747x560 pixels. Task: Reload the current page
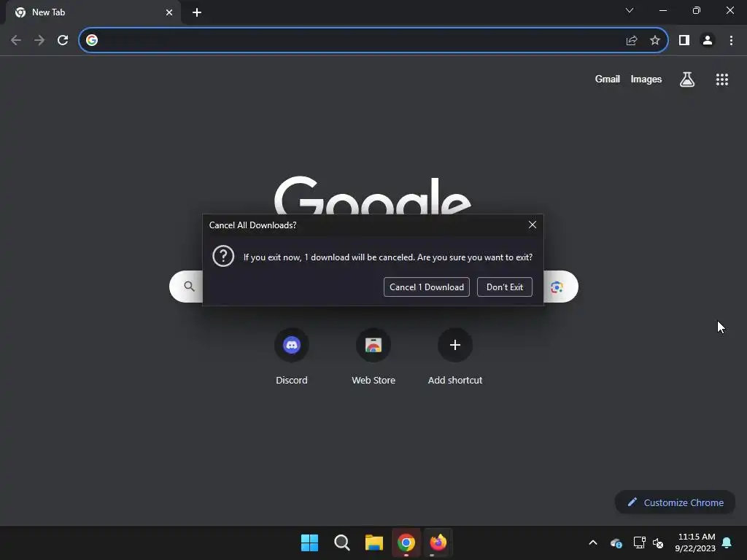(63, 41)
